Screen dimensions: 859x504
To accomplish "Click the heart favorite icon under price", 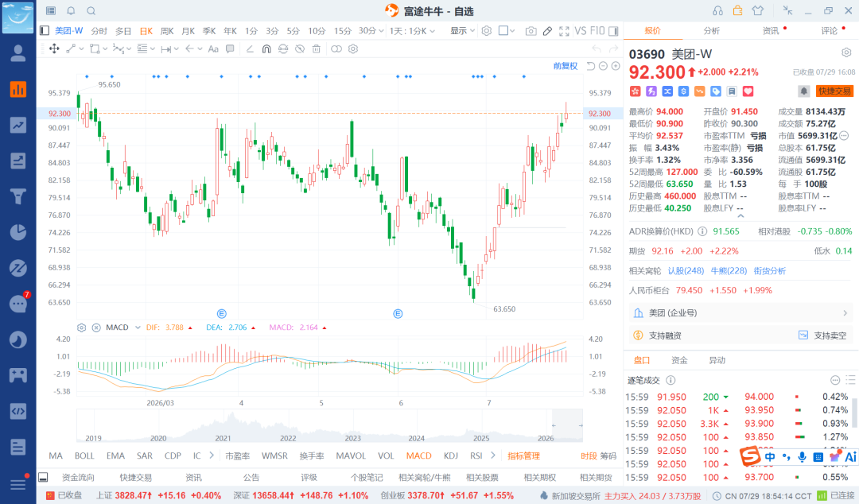I will (748, 91).
